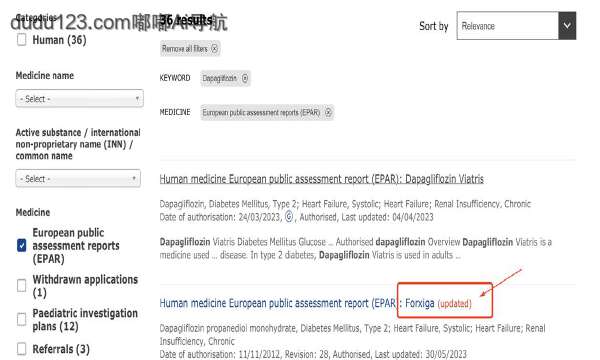Uncheck European public assessment reports checkbox
Screen dimensions: 600x360
(x=22, y=245)
